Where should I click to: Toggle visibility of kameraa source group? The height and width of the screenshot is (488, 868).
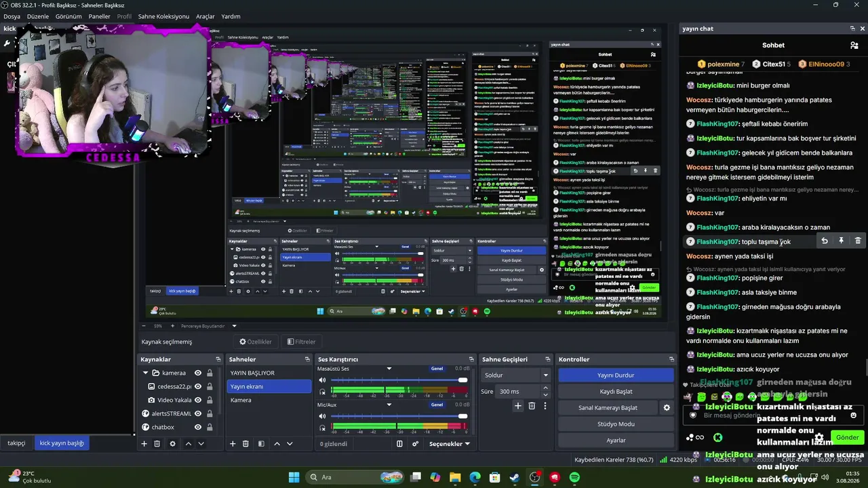tap(198, 373)
